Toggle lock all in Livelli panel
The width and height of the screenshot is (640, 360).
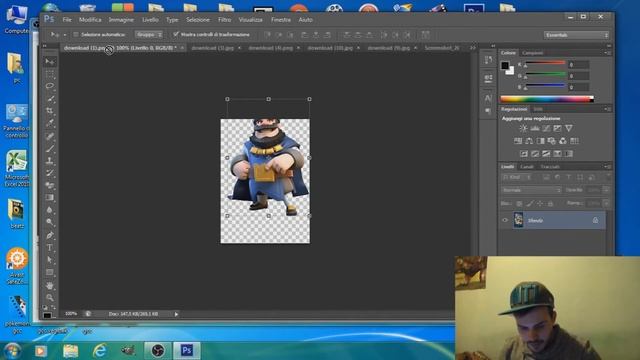coord(550,203)
